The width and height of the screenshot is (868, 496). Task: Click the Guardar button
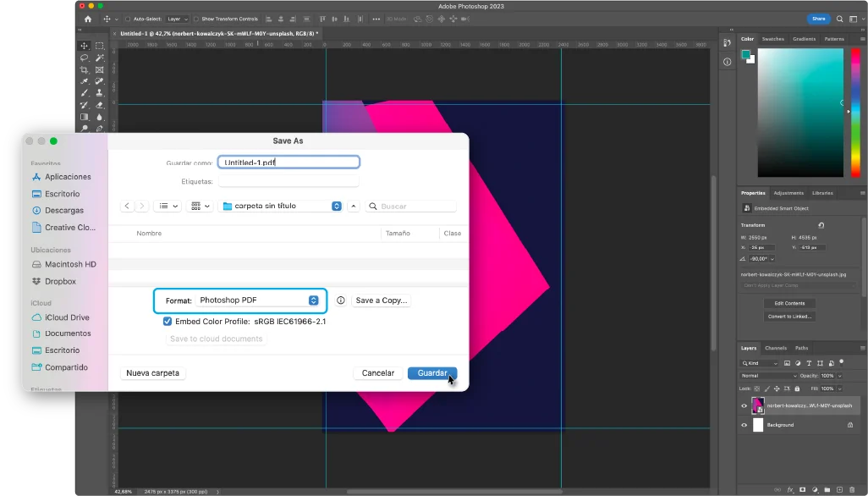point(432,373)
